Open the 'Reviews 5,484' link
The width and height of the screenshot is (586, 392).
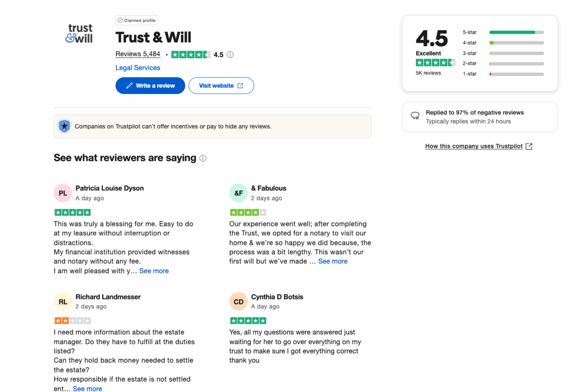click(x=138, y=54)
